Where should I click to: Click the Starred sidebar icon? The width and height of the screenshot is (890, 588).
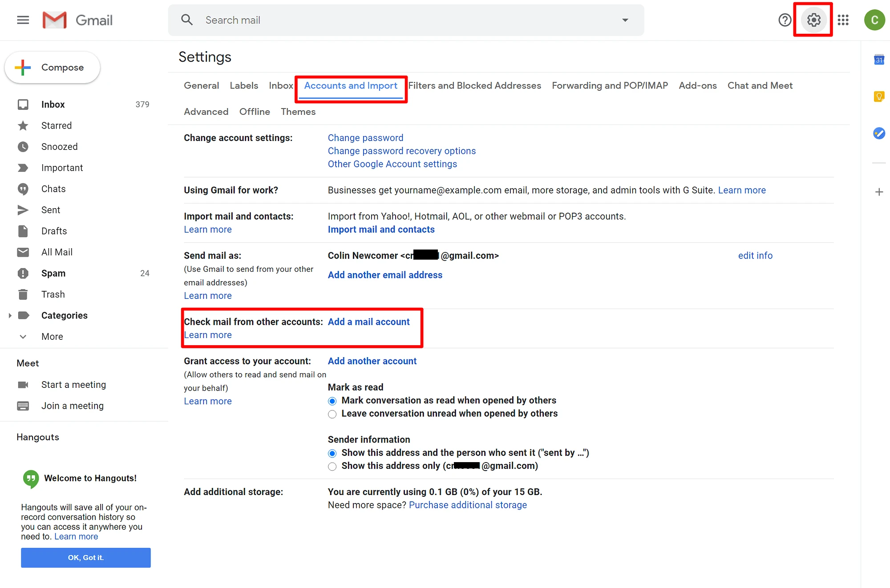(x=23, y=125)
